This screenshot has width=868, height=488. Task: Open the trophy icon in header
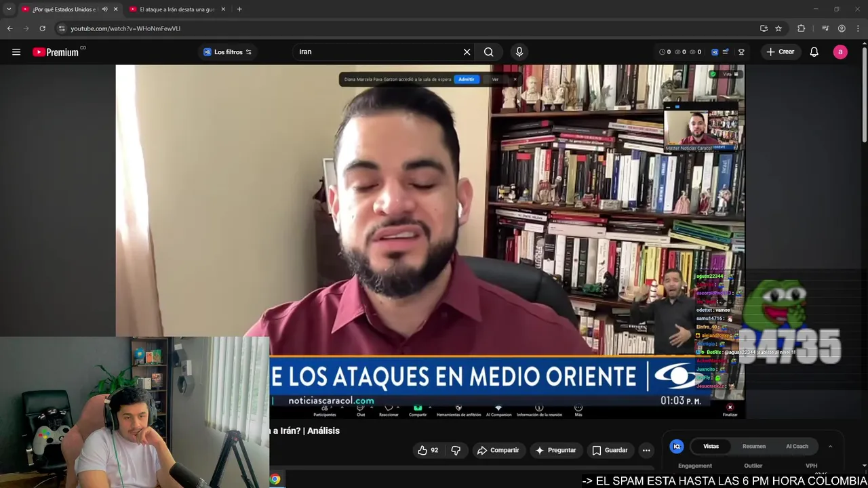coord(741,52)
